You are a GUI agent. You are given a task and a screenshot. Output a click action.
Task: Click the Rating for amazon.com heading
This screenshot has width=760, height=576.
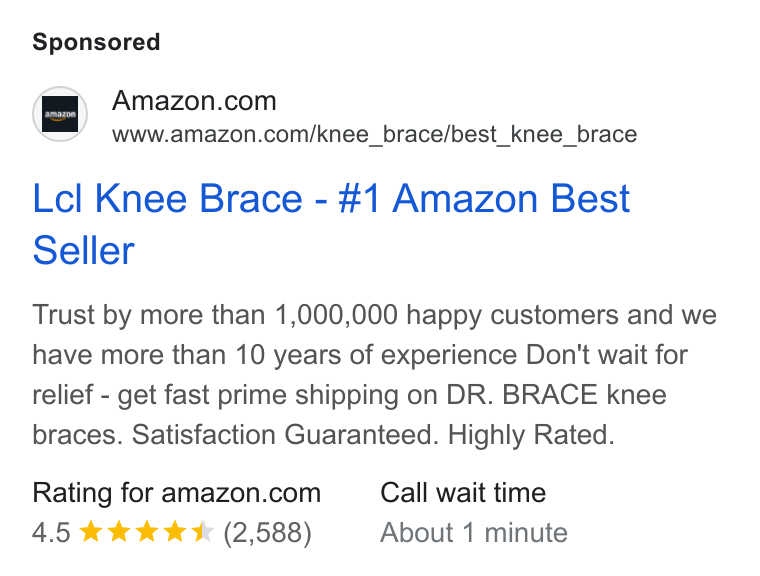[176, 493]
